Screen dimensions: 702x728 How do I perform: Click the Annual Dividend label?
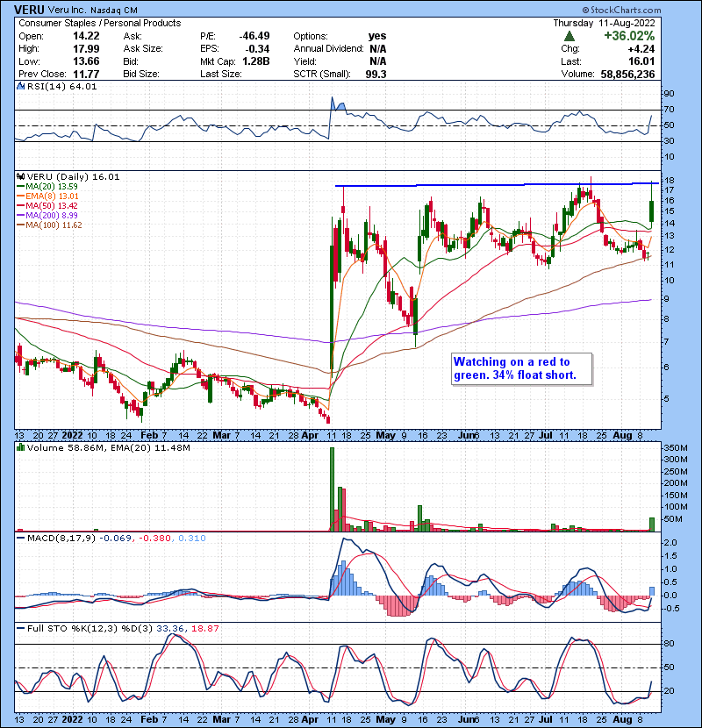328,49
